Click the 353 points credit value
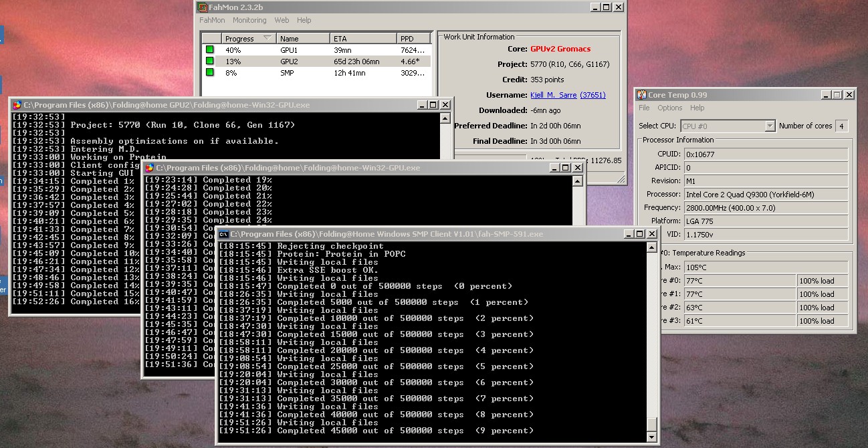Image resolution: width=868 pixels, height=448 pixels. pyautogui.click(x=547, y=80)
